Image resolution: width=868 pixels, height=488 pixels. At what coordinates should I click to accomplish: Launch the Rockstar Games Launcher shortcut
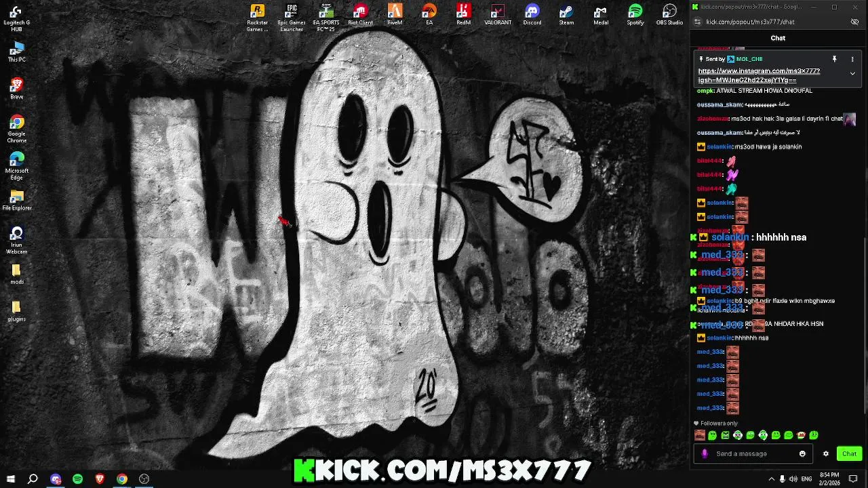257,18
